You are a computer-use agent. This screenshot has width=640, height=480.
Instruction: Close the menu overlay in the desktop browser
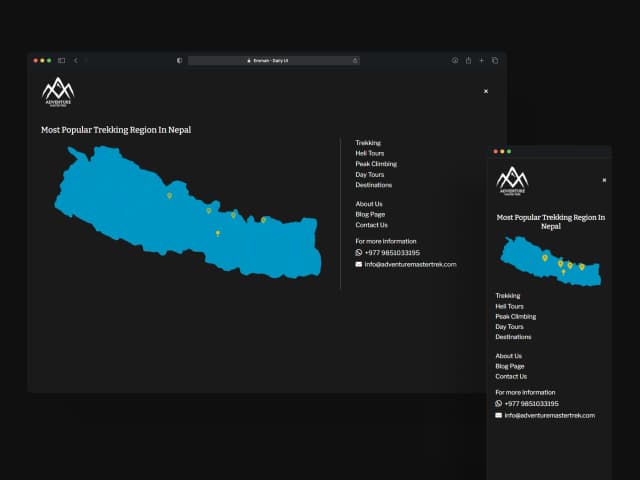(486, 91)
